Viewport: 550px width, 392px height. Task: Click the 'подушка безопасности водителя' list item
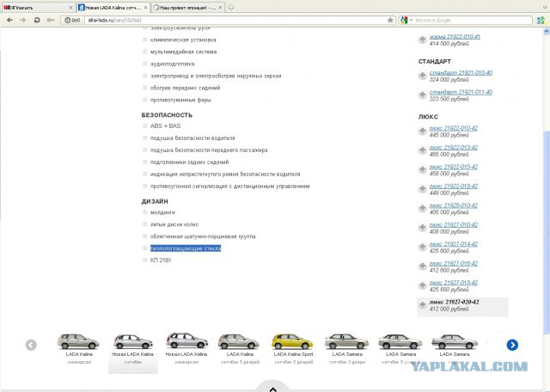[x=192, y=138]
